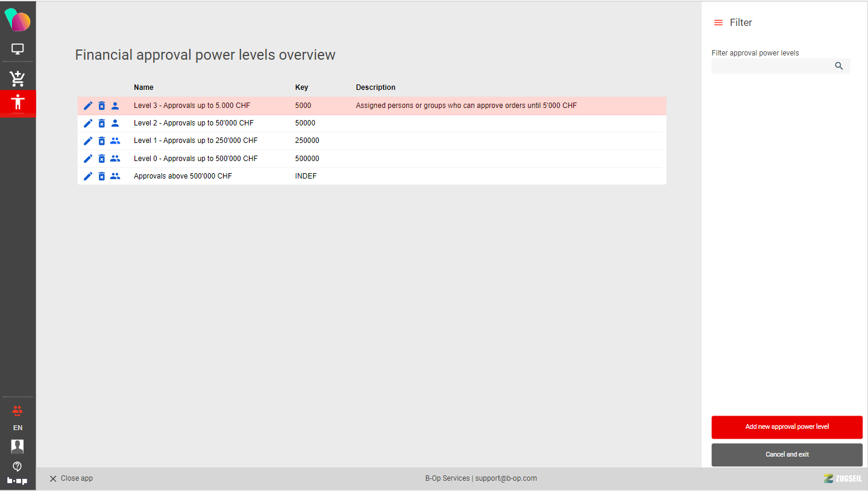Viewport: 868px width, 491px height.
Task: Click pencil icon for Level 0 row
Action: click(x=88, y=159)
